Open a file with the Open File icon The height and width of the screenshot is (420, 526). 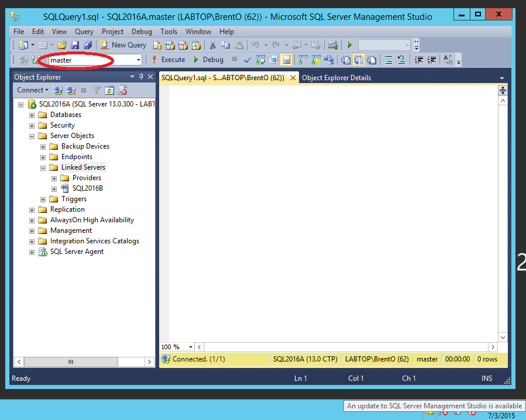[x=61, y=45]
